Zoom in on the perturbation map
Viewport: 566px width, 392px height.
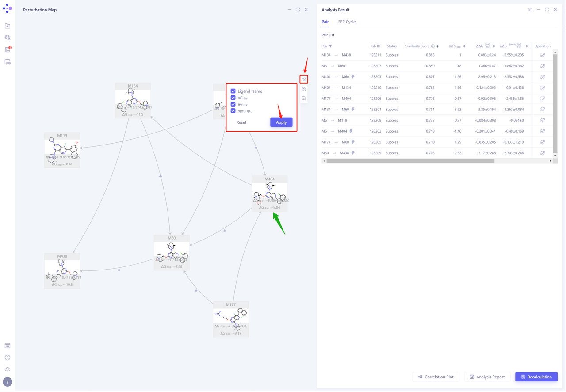tap(303, 88)
